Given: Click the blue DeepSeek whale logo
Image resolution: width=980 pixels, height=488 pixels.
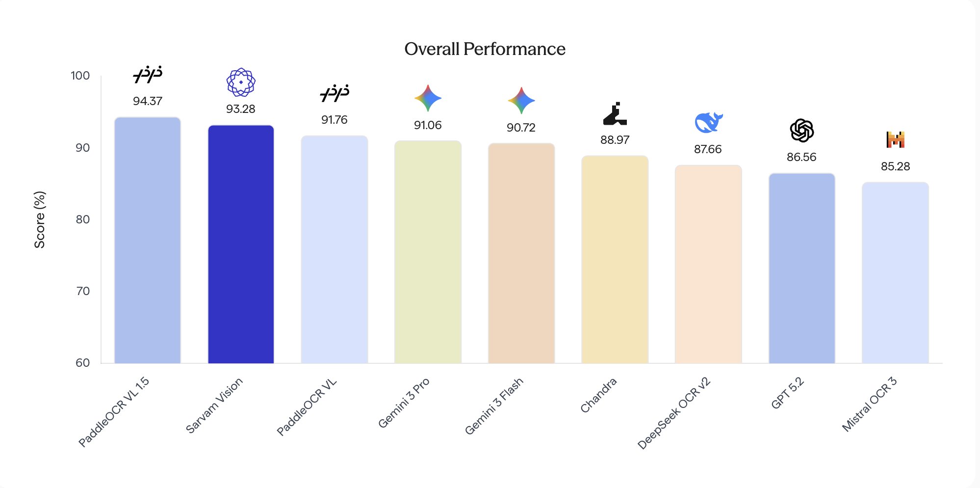Looking at the screenshot, I should [708, 122].
